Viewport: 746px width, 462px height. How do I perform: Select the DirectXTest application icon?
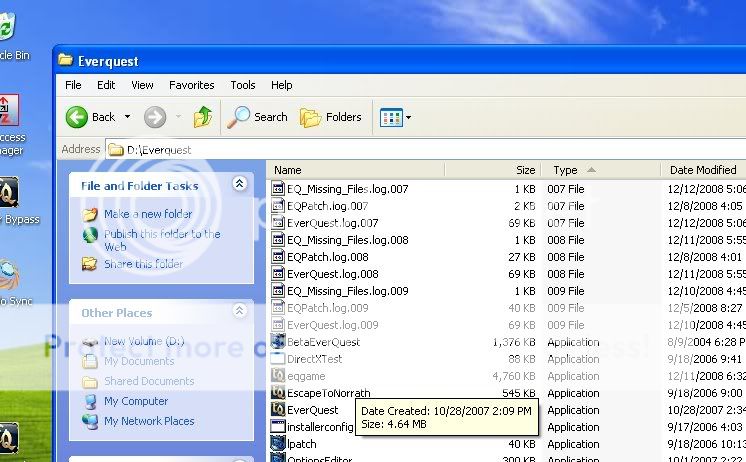(x=278, y=359)
